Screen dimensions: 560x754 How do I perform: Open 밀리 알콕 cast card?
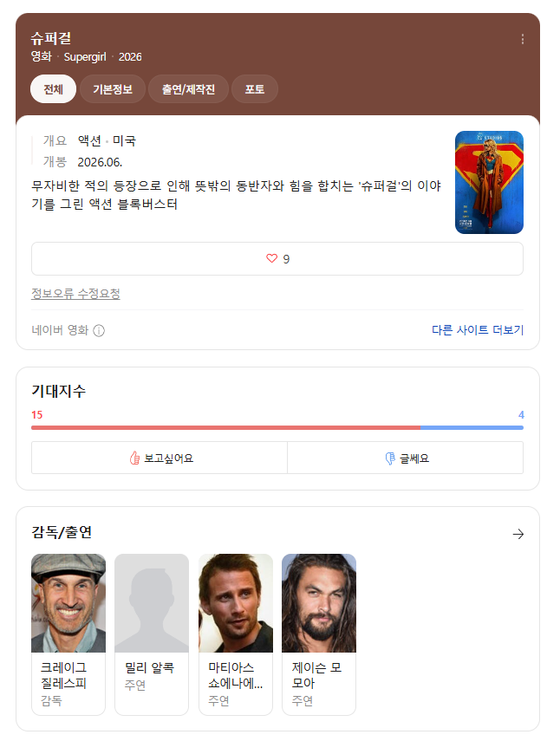point(152,634)
